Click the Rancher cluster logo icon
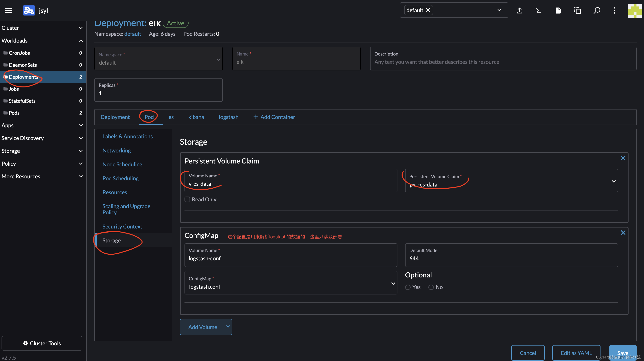Image resolution: width=644 pixels, height=361 pixels. tap(29, 10)
